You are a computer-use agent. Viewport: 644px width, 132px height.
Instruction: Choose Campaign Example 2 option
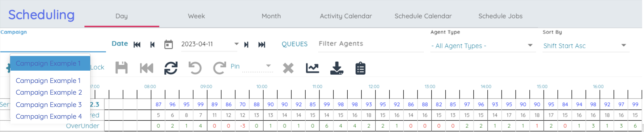coord(49,92)
